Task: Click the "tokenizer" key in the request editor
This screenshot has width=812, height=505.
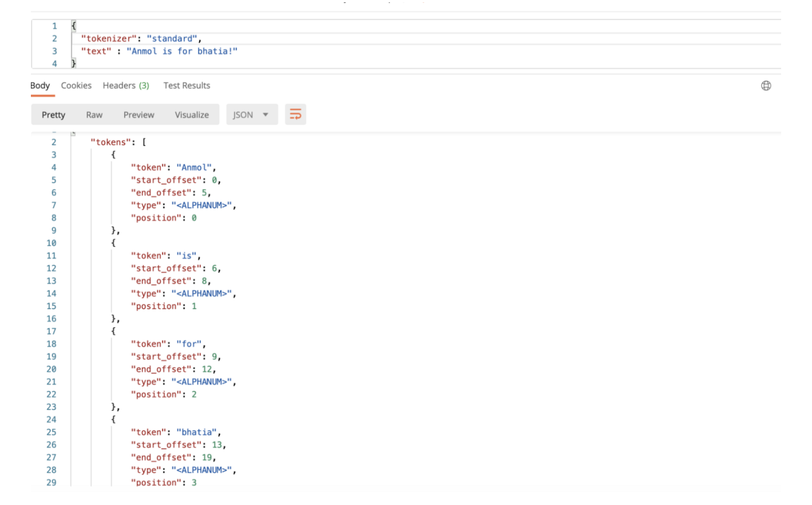Action: [x=108, y=39]
